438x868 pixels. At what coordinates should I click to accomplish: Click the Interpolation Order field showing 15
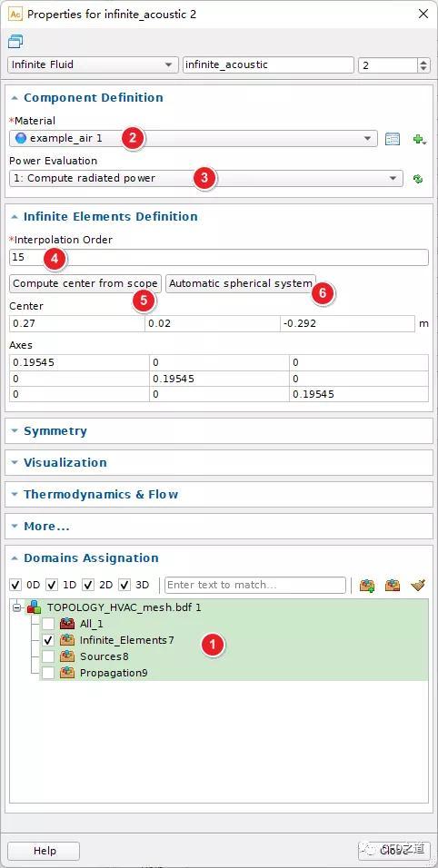pos(219,258)
